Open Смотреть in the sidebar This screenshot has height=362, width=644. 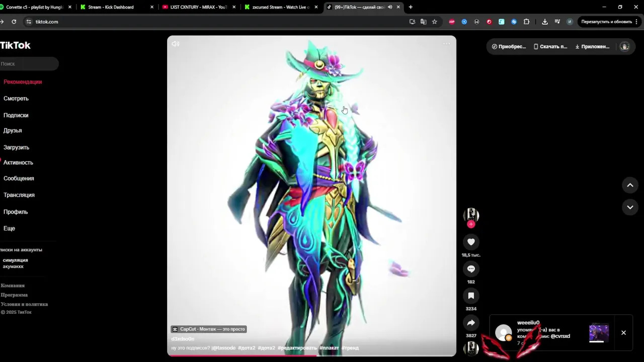(16, 99)
